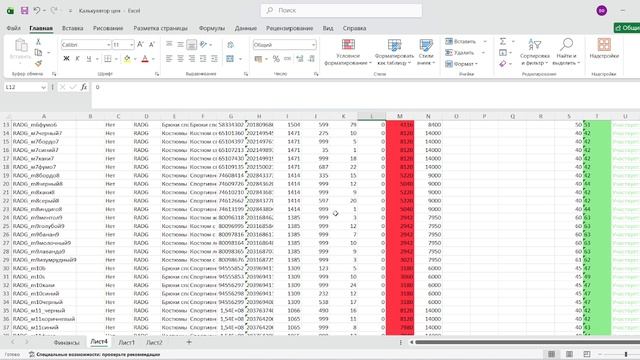Click the Cut scissors icon

click(x=38, y=42)
